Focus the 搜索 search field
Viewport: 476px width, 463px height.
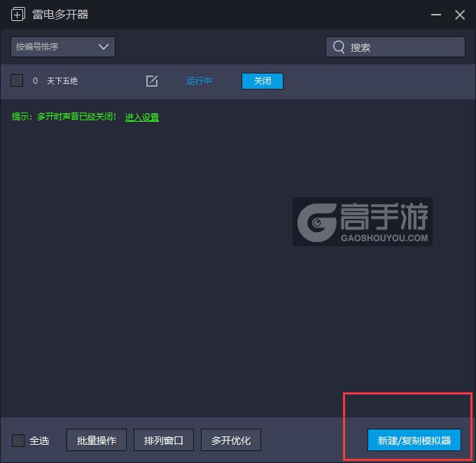point(395,47)
